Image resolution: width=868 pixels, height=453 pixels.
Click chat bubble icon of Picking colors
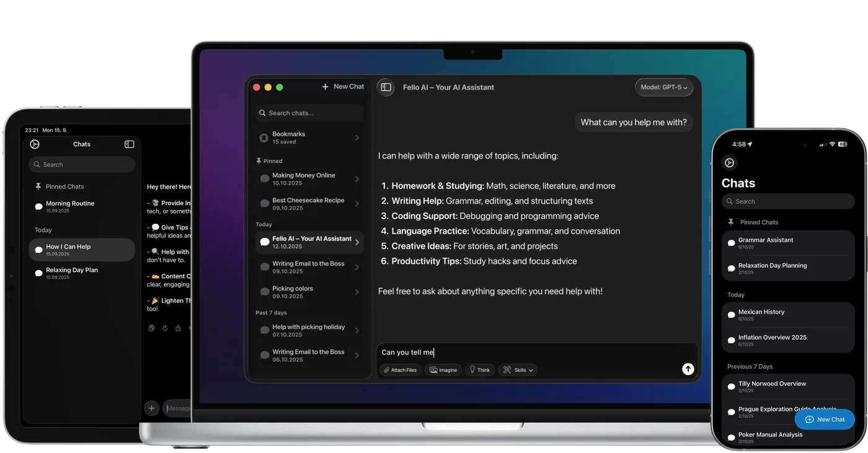click(x=265, y=292)
